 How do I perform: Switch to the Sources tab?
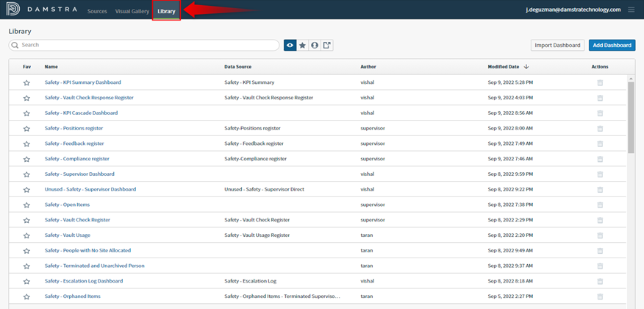click(96, 11)
